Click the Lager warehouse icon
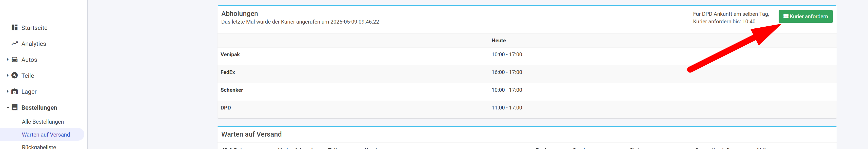 (x=14, y=91)
